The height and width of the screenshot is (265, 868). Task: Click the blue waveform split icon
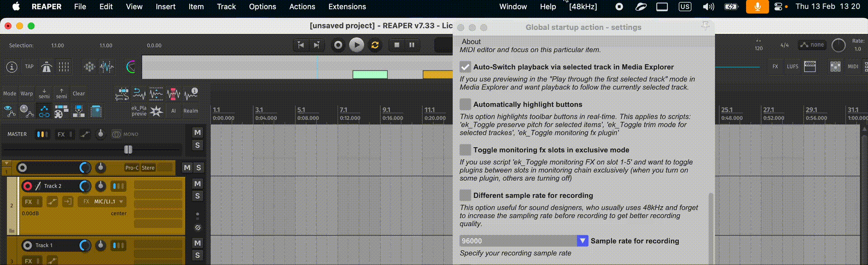click(107, 67)
